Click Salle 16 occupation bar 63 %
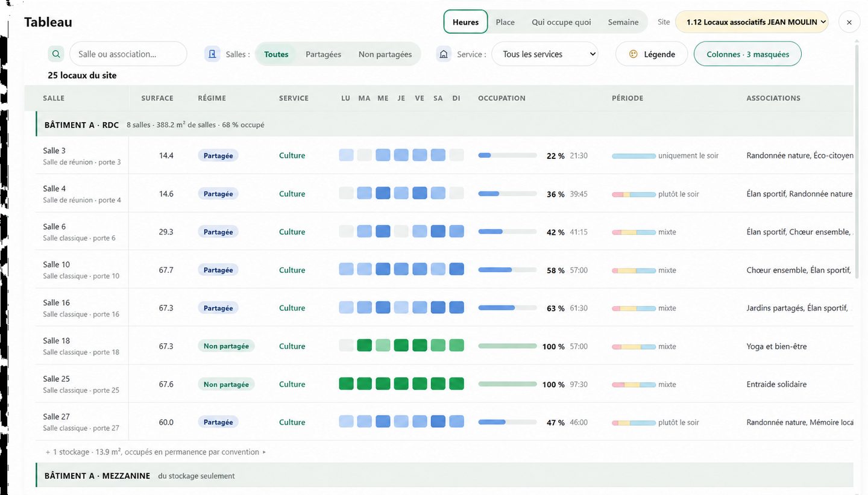Viewport: 868px width, 495px height. click(x=508, y=308)
